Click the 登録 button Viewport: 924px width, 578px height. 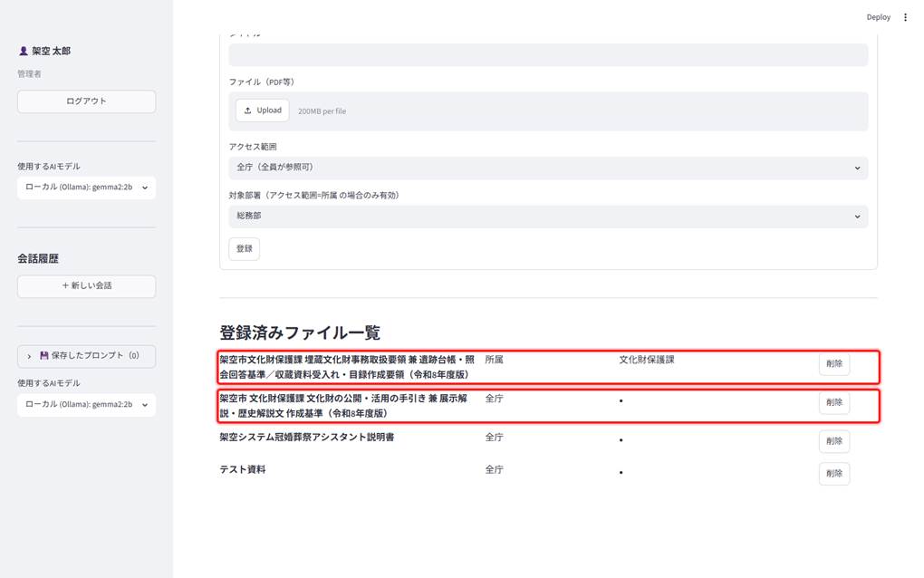click(244, 248)
